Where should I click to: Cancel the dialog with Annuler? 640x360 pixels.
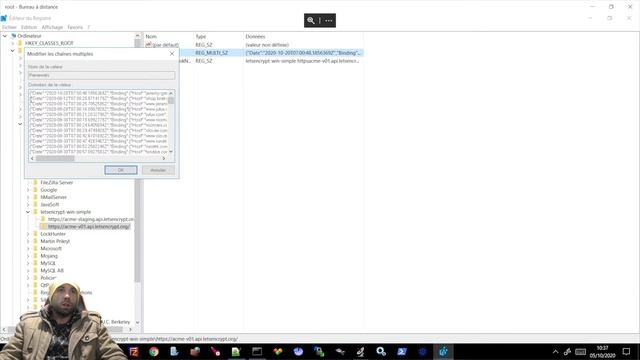158,170
